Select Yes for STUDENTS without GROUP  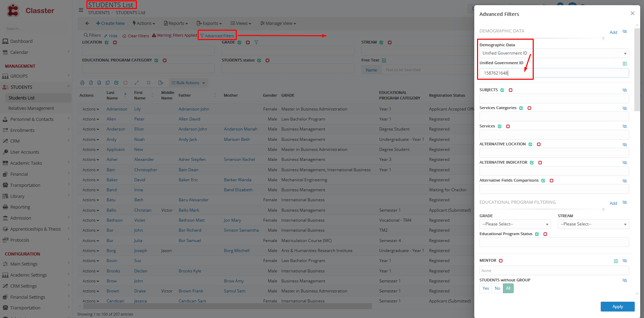486,288
